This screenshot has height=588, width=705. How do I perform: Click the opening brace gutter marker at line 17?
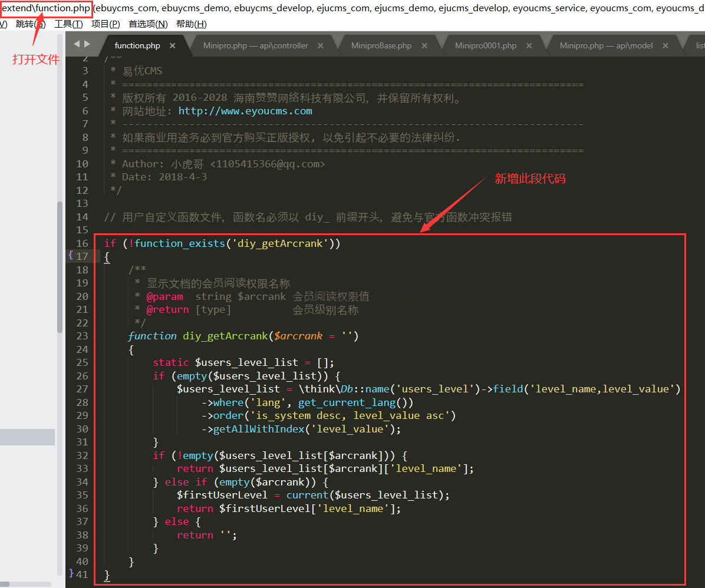71,255
